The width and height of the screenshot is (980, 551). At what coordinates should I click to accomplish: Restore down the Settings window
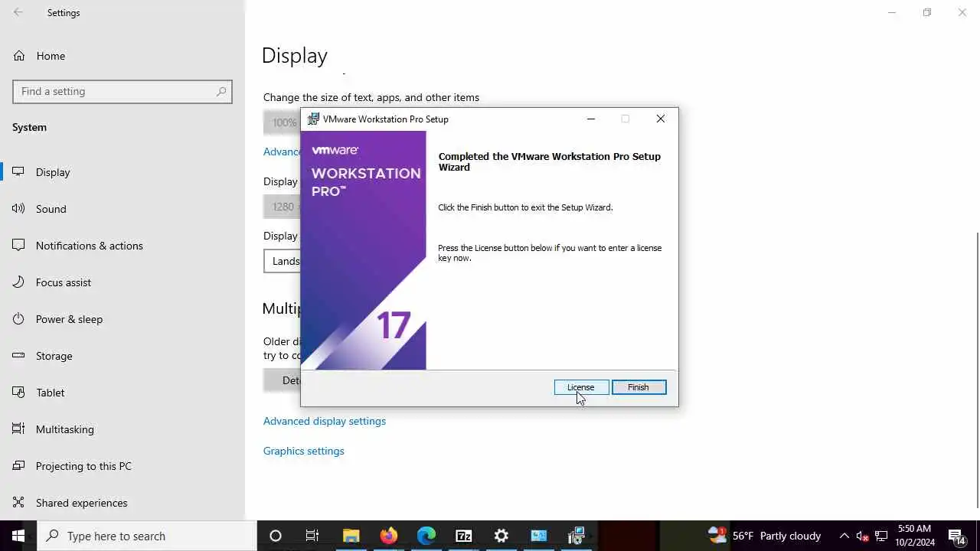point(927,12)
